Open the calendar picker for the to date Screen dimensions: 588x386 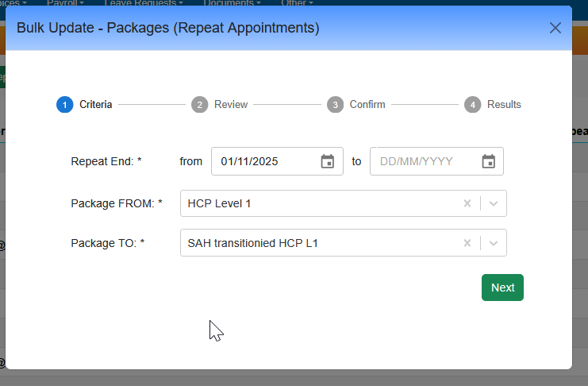(488, 161)
